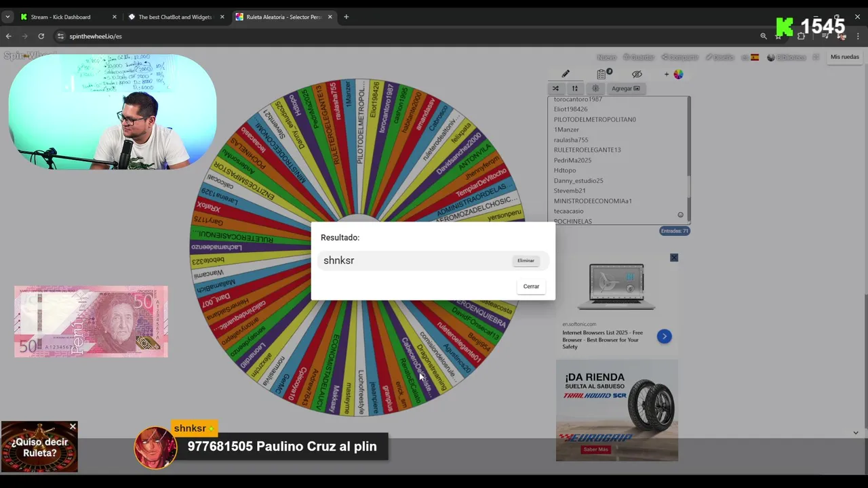The image size is (868, 488).
Task: Open the results clipboard tab
Action: [601, 74]
